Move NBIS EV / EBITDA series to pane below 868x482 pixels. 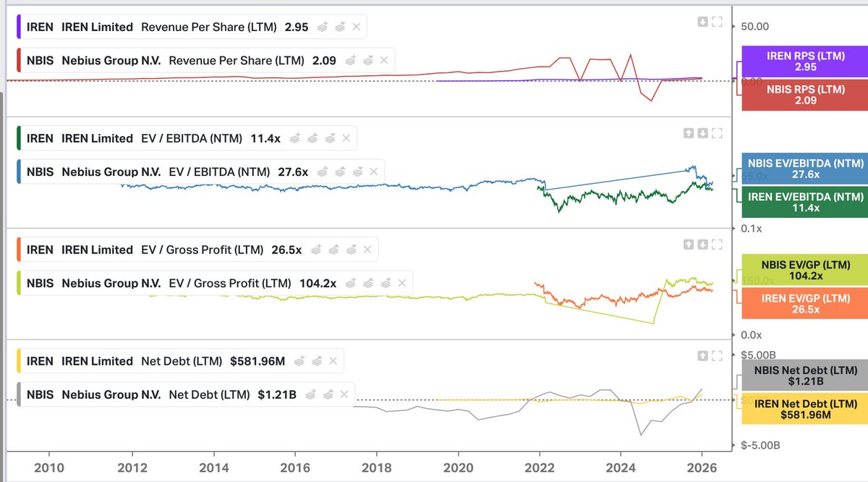357,172
